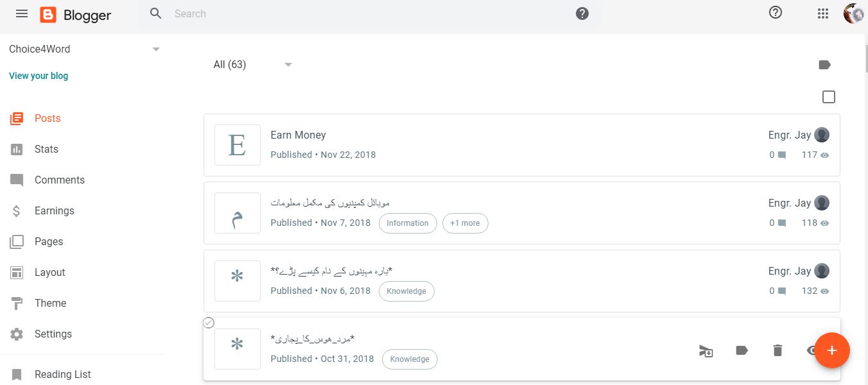Show hidden labels via +1 more chip
Viewport: 868px width, 385px height.
(465, 223)
